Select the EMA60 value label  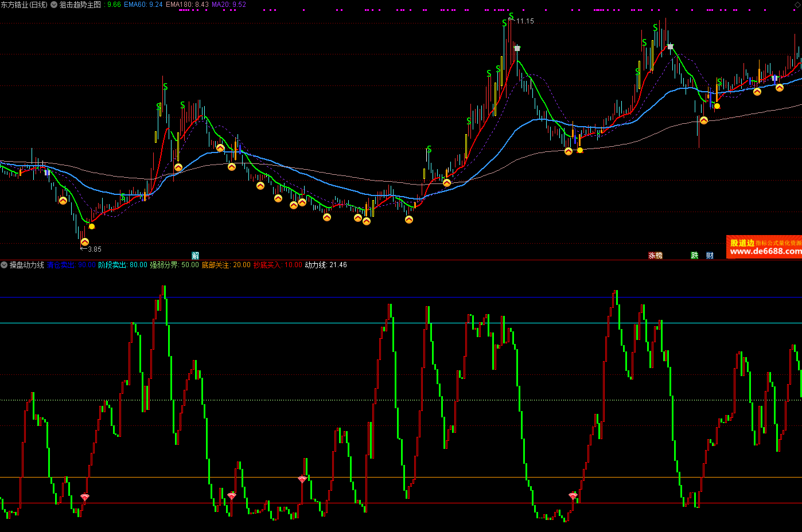[x=143, y=5]
